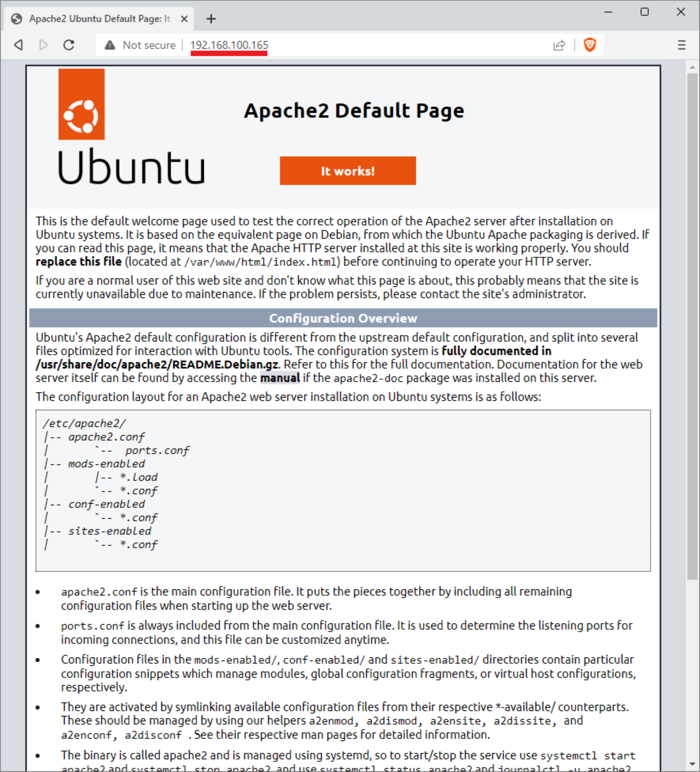The width and height of the screenshot is (700, 772).
Task: Maximize the browser window
Action: 645,12
